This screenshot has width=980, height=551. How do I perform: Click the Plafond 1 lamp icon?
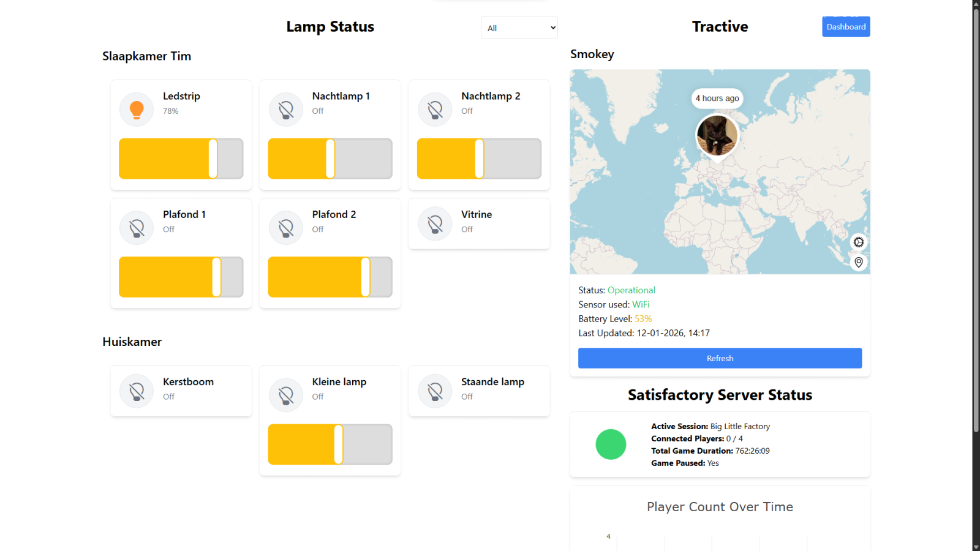[136, 227]
